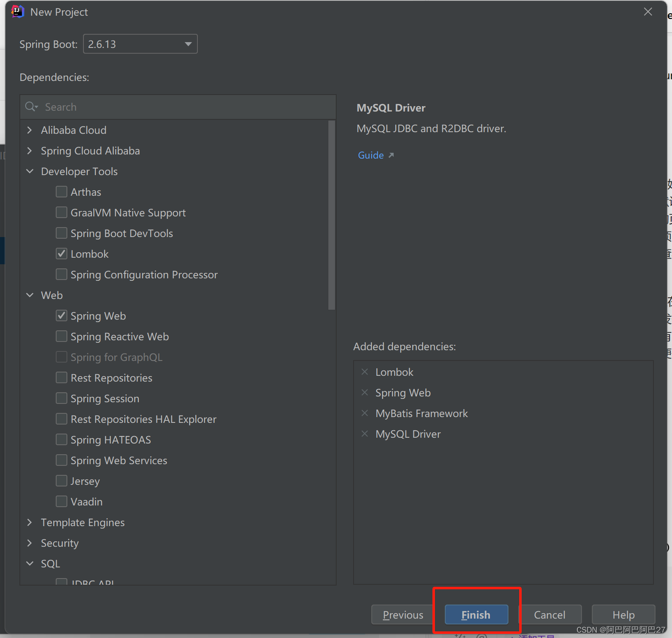The image size is (672, 638).
Task: Click the IntelliJ logo in title bar
Action: tap(17, 12)
